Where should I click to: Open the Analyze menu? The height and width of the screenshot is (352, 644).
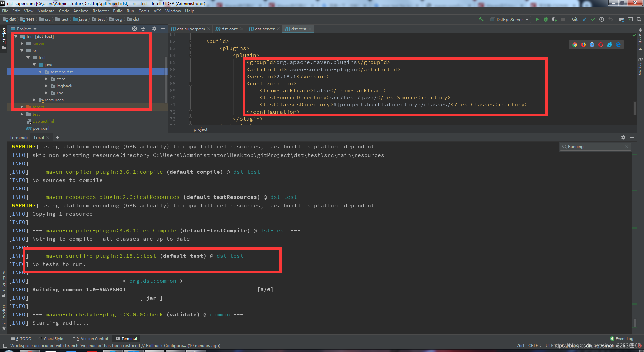(x=80, y=11)
